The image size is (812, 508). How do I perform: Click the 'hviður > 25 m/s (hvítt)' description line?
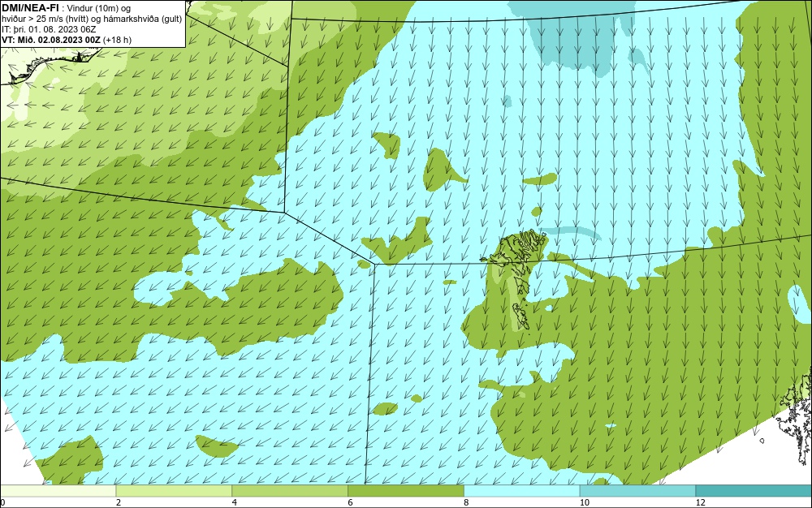pyautogui.click(x=92, y=19)
